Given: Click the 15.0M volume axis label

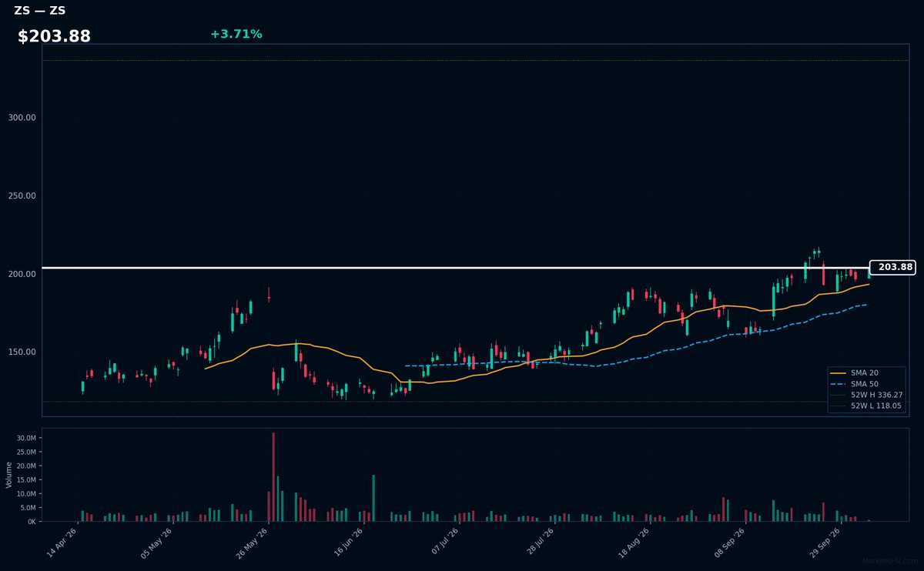Looking at the screenshot, I should pos(26,479).
